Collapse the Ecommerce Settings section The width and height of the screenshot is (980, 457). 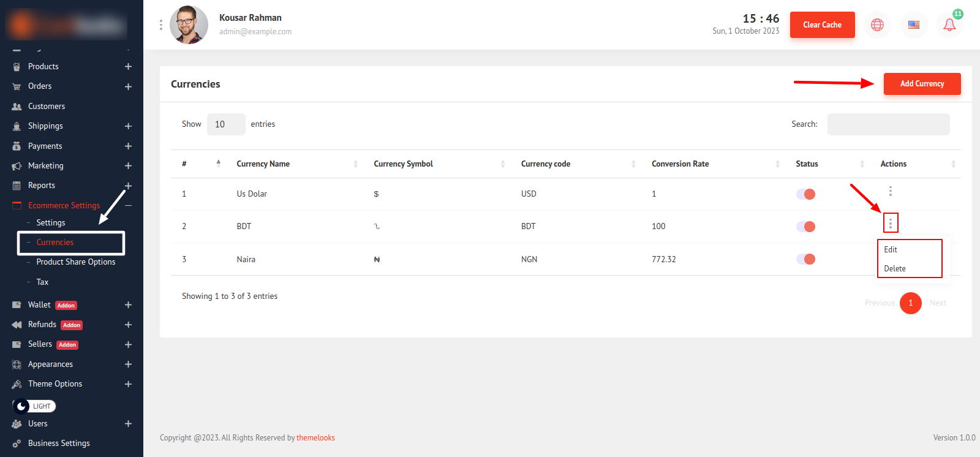(x=128, y=206)
